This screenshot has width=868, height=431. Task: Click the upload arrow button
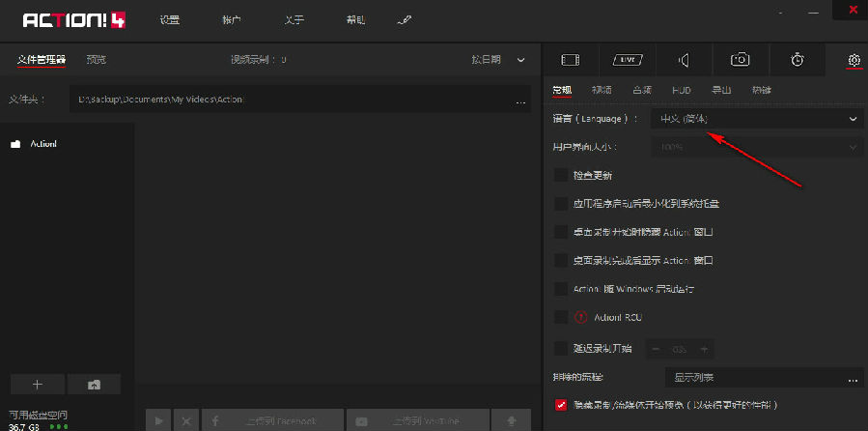[x=512, y=421]
